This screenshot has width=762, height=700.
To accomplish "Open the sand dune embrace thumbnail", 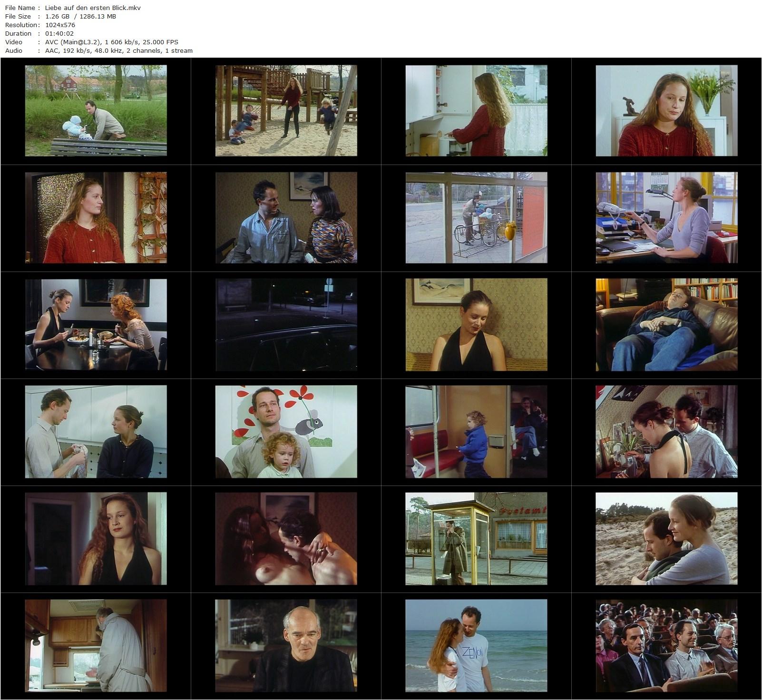I will click(666, 539).
